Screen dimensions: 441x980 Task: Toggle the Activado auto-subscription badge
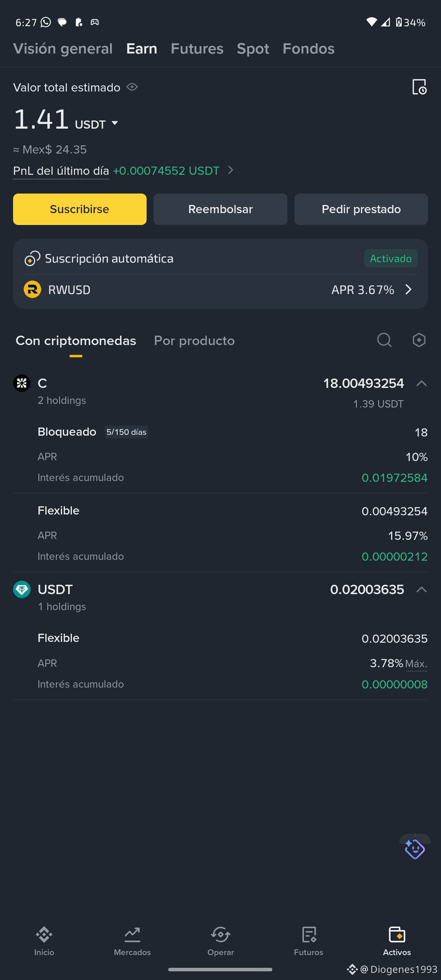pyautogui.click(x=391, y=258)
